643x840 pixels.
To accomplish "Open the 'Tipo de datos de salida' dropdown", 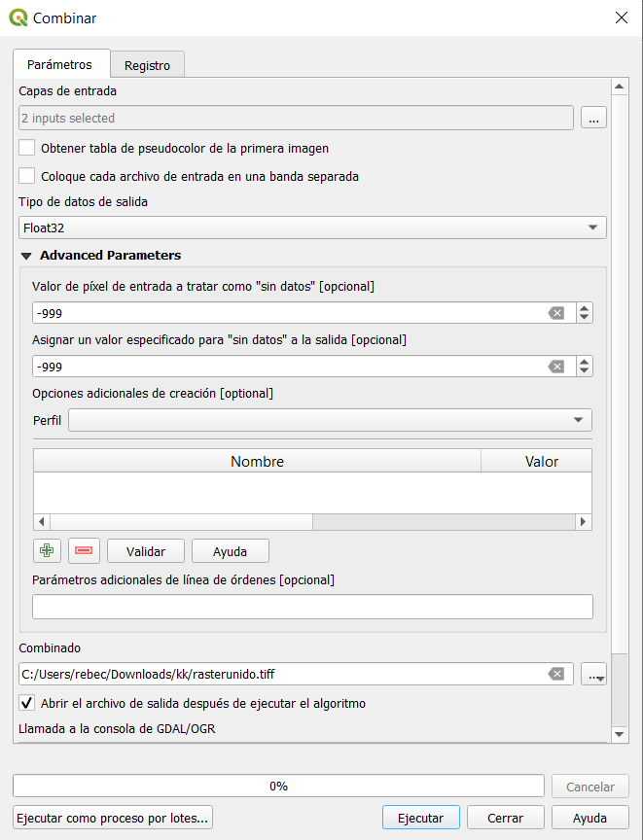I will coord(312,227).
